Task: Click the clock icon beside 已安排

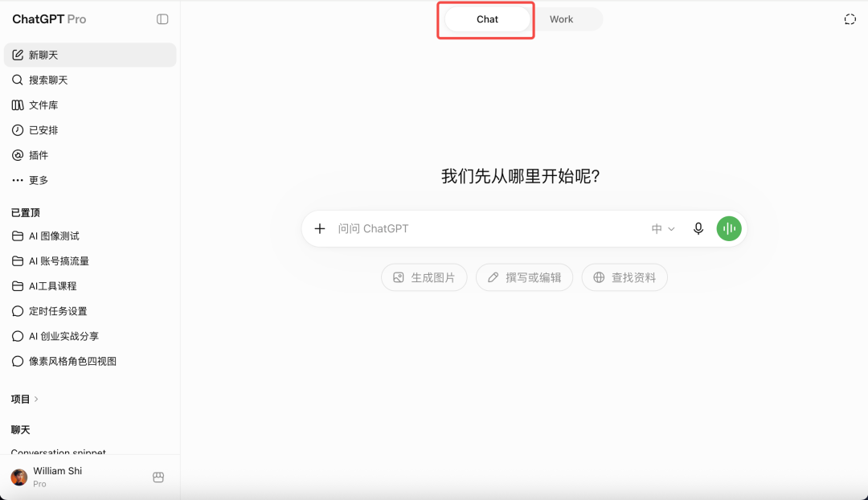Action: 18,130
